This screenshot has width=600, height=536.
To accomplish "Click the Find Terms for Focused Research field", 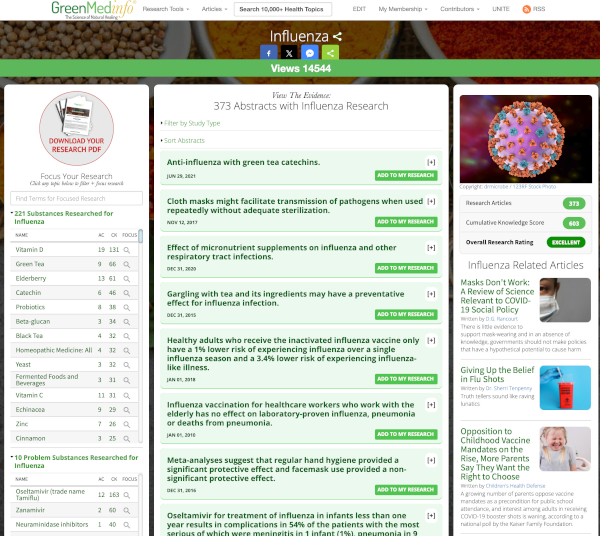I will [x=77, y=199].
